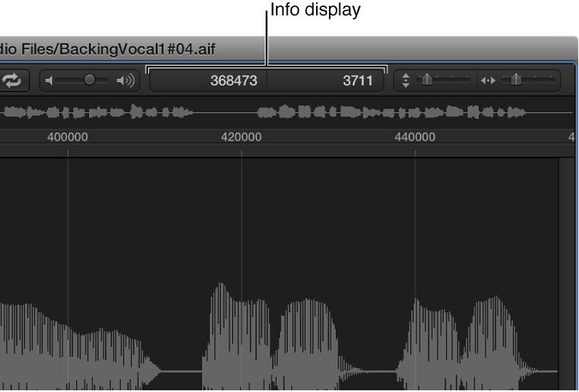Click the loud volume speaker icon

click(126, 80)
